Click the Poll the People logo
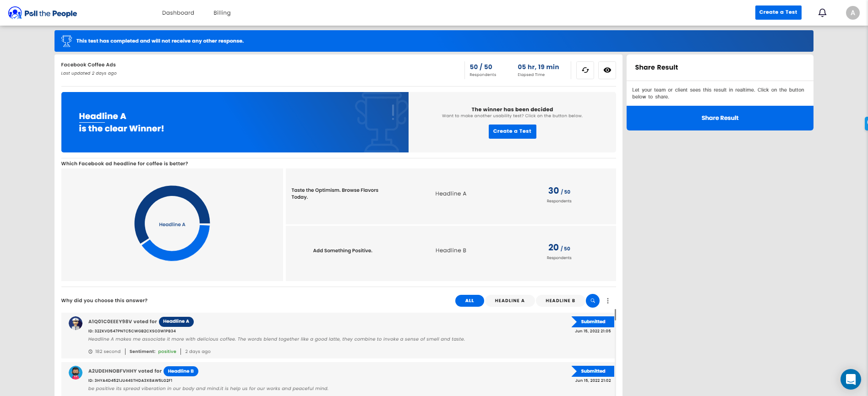The width and height of the screenshot is (868, 396). click(43, 13)
